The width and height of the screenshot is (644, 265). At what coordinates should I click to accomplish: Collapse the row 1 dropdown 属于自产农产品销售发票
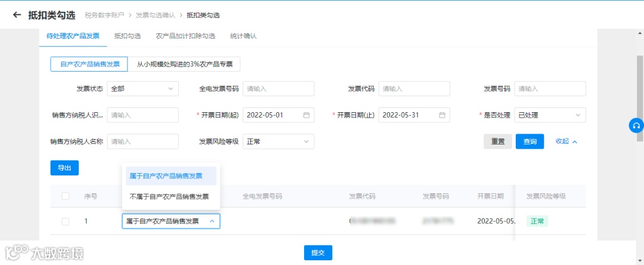pos(171,221)
